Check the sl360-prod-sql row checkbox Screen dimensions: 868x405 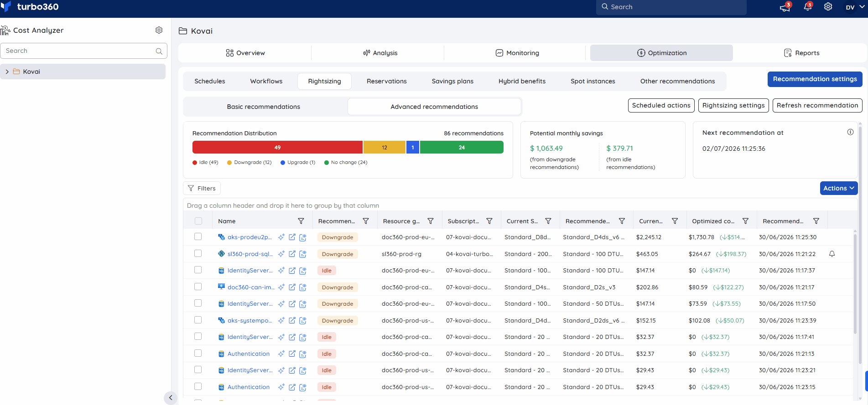(198, 253)
